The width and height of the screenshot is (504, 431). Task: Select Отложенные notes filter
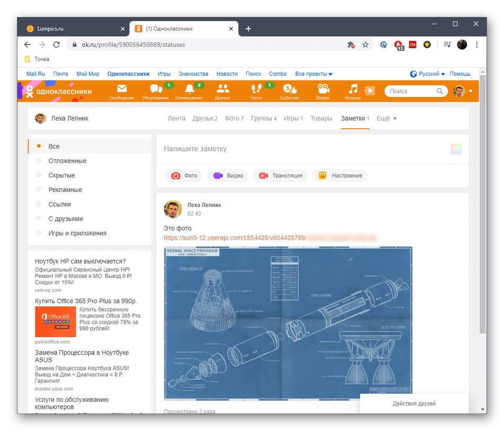(90, 161)
